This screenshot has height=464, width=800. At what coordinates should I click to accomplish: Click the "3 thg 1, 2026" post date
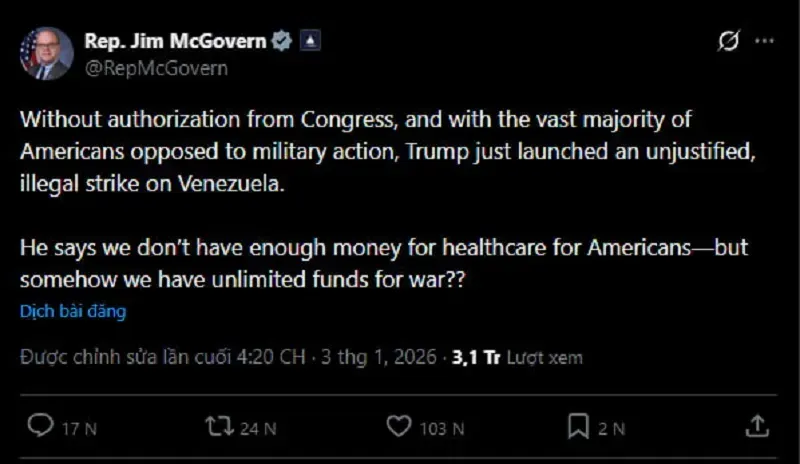point(379,357)
